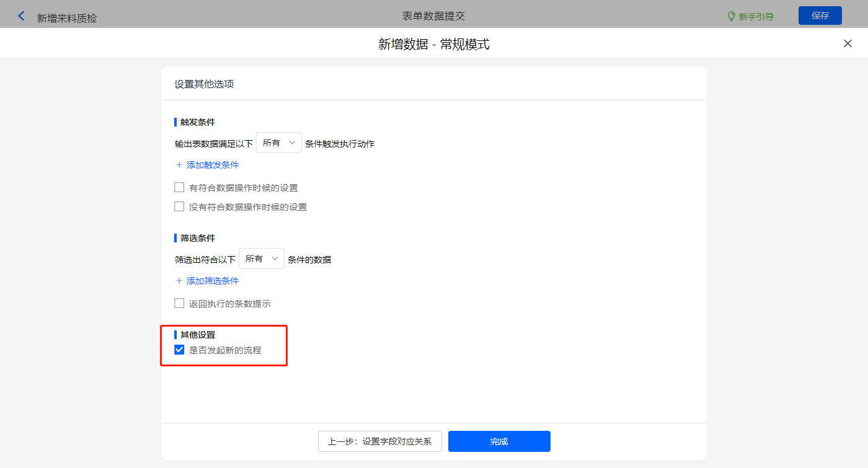Go back via 上一步：设置字段对应关系 button
Image resolution: width=868 pixels, height=468 pixels.
[x=379, y=441]
